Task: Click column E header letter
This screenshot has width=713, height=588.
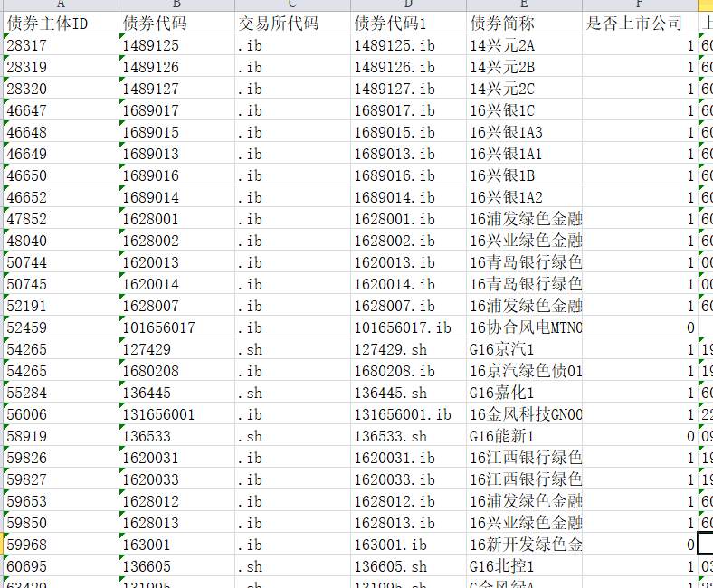Action: pyautogui.click(x=525, y=5)
